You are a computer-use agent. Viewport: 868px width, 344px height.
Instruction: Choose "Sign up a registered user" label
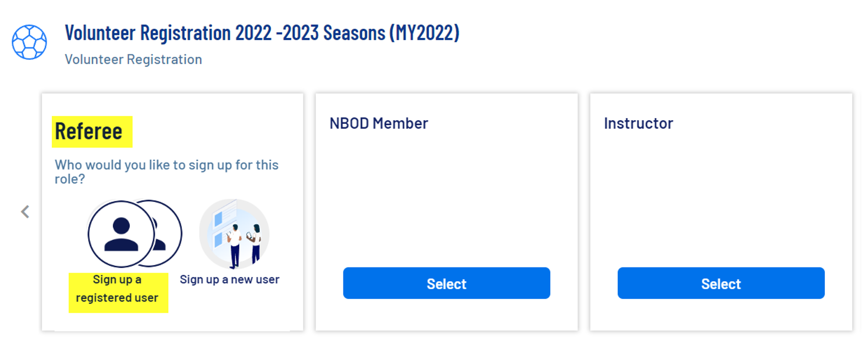[117, 289]
